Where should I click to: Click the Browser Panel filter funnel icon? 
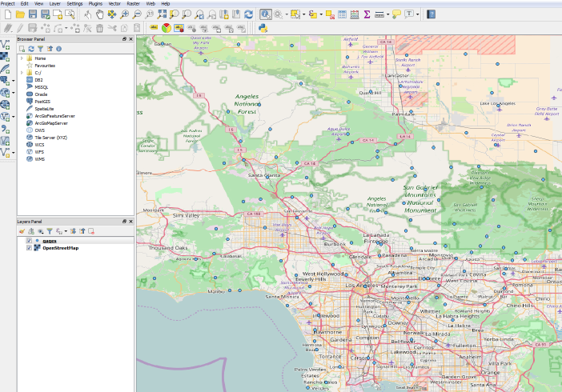tap(41, 49)
